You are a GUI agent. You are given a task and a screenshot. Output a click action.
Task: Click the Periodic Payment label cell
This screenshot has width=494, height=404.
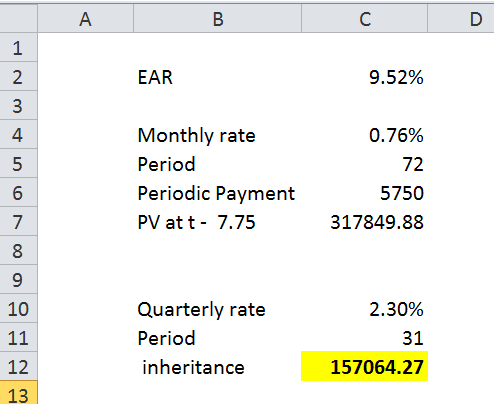pos(217,193)
